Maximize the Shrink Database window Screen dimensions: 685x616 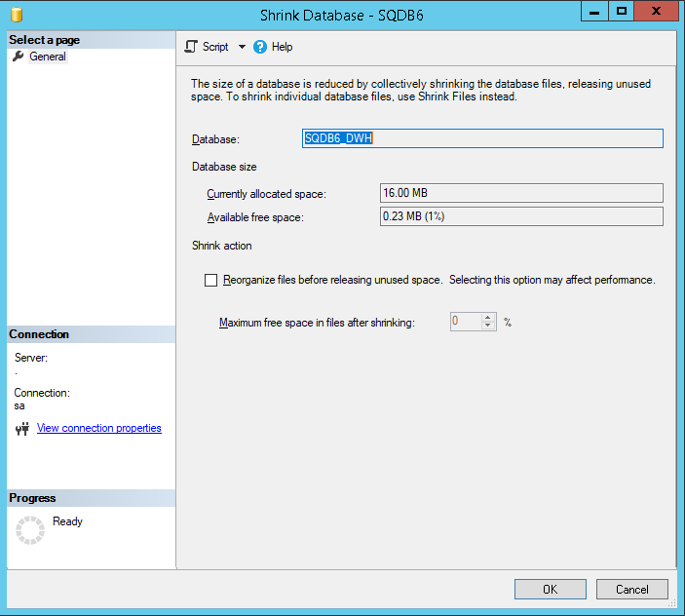[622, 12]
